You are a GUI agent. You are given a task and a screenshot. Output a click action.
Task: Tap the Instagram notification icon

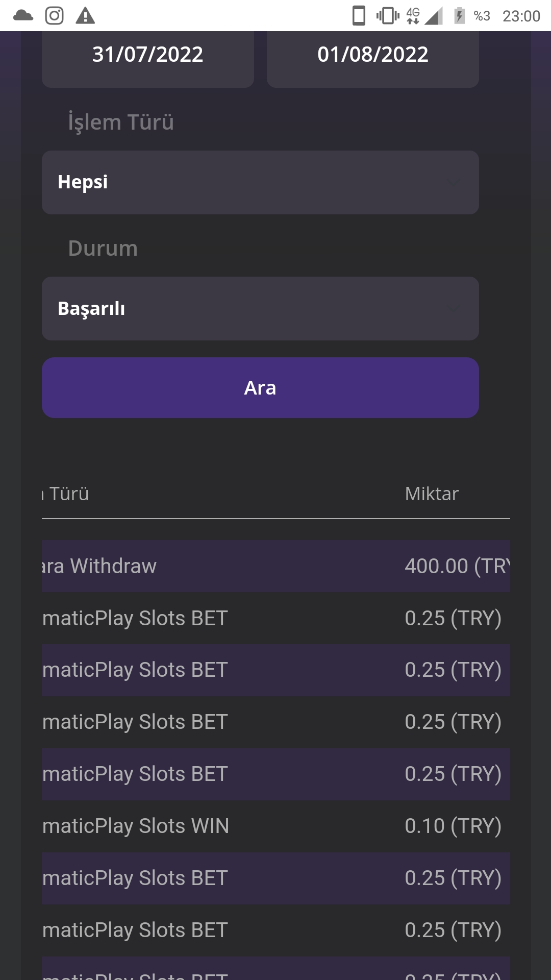54,16
